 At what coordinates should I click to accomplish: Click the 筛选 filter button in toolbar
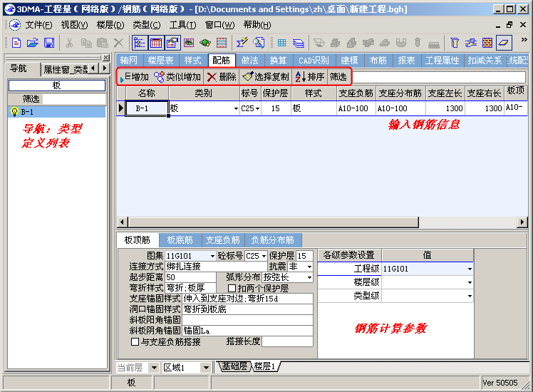point(338,77)
